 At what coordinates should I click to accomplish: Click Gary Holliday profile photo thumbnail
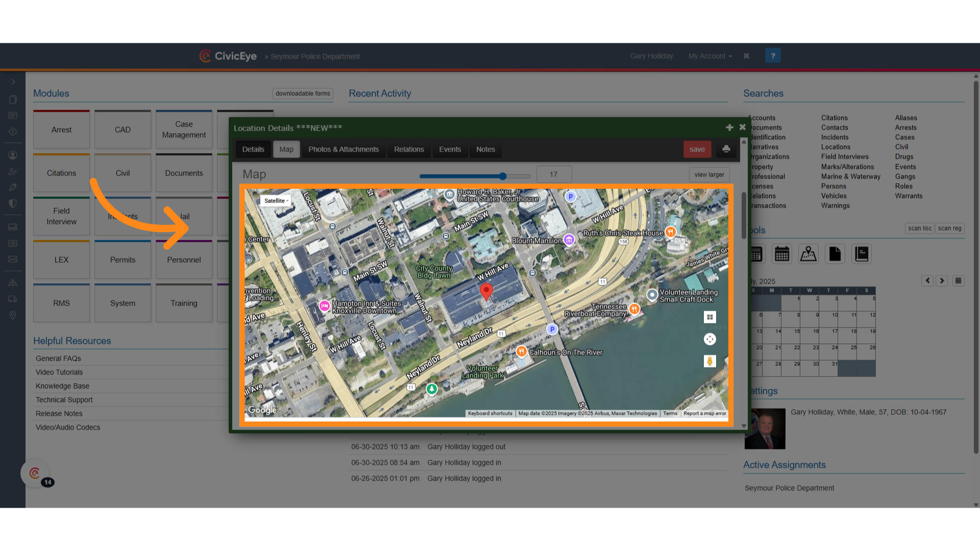[765, 429]
